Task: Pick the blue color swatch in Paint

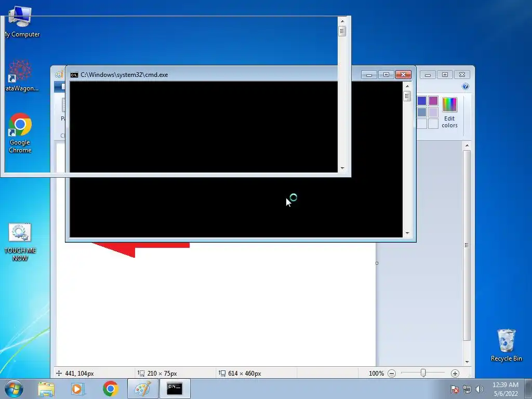Action: point(422,101)
